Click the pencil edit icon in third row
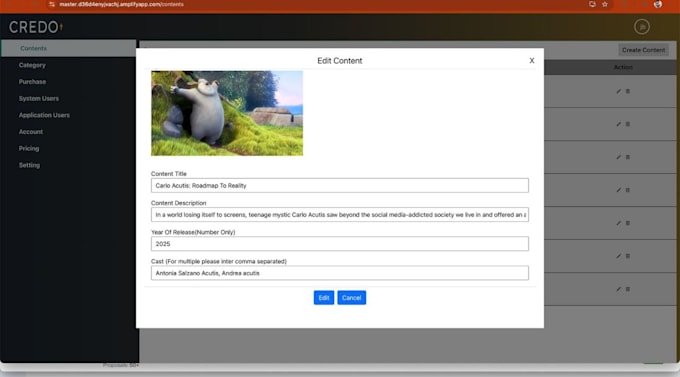The height and width of the screenshot is (377, 680). pos(619,157)
